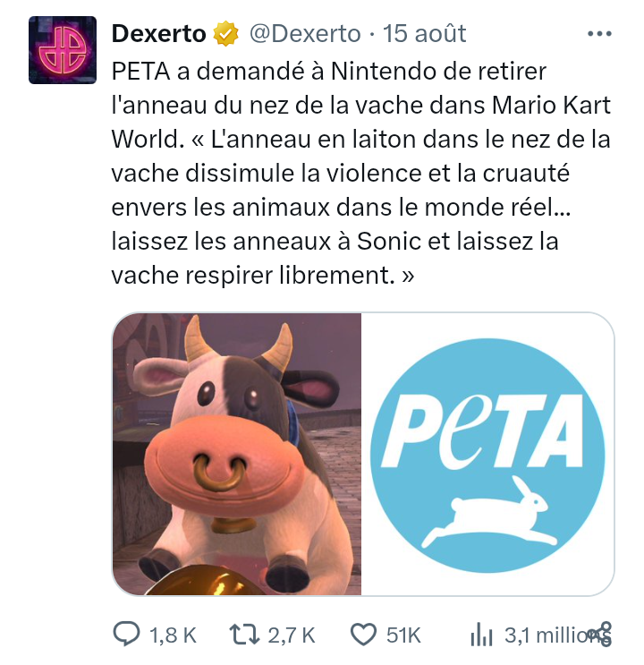Image resolution: width=644 pixels, height=665 pixels.
Task: Click the tweet text about Mario Kart World
Action: tap(361, 173)
